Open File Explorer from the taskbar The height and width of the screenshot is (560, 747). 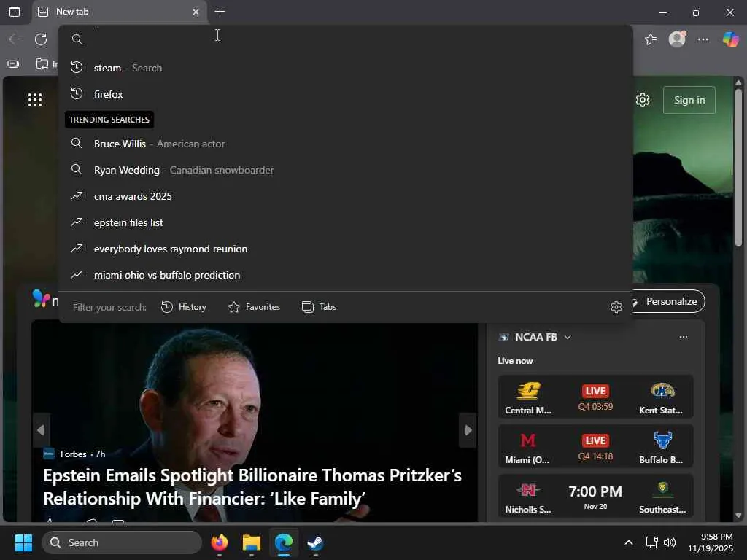click(x=251, y=542)
